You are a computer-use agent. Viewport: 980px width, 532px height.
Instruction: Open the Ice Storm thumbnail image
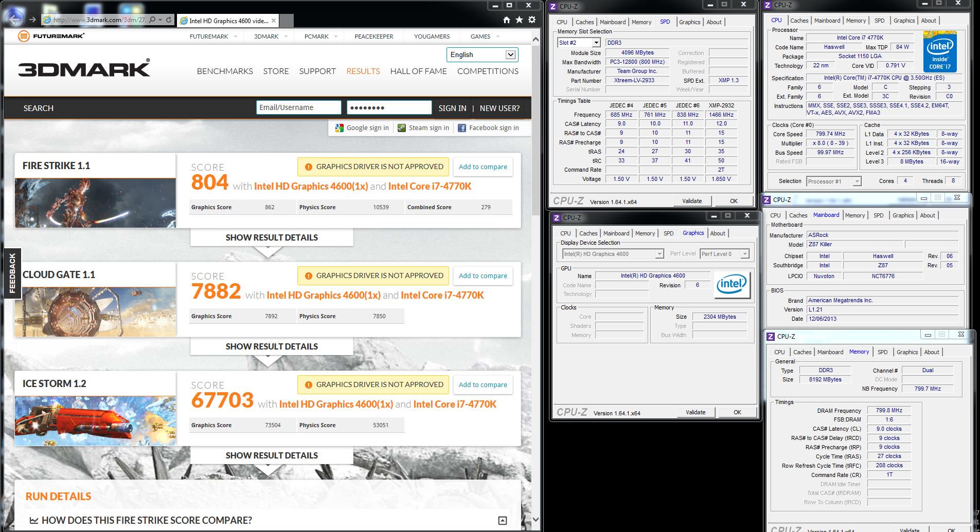pyautogui.click(x=95, y=420)
